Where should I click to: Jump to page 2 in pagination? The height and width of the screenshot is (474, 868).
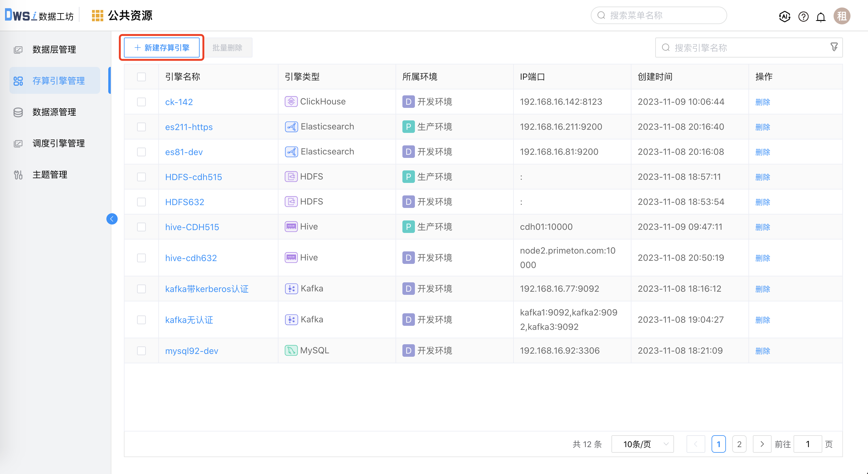tap(739, 444)
